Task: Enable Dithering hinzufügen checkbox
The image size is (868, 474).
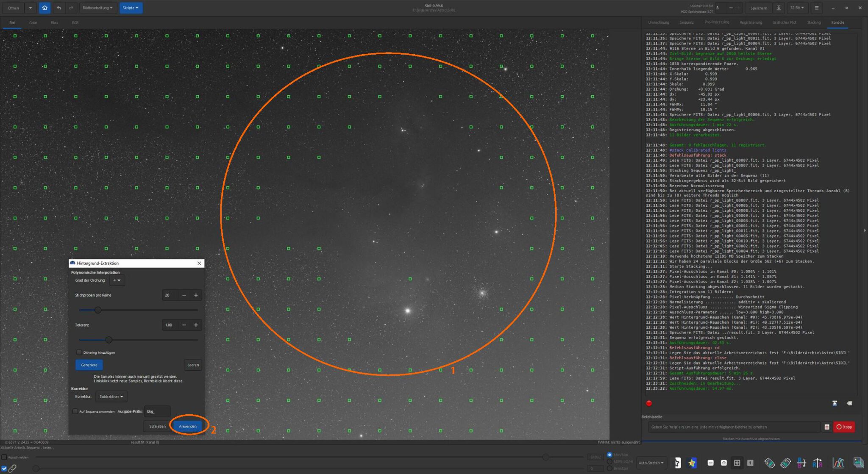Action: (79, 352)
